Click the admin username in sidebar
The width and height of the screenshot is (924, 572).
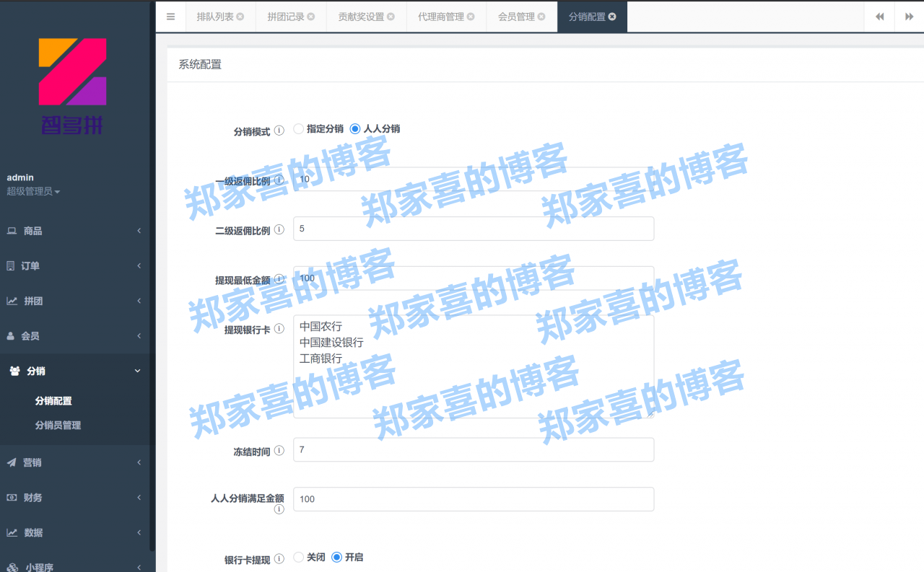pos(20,177)
